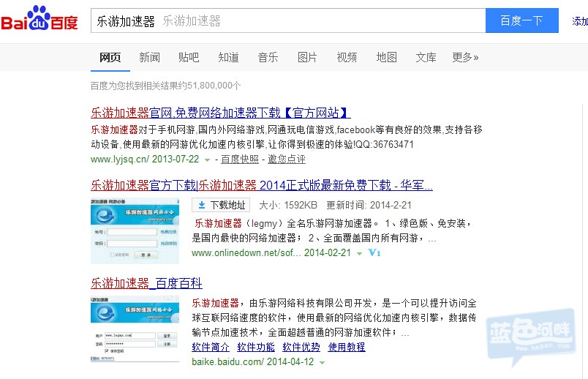Switch to the 新闻 tab
This screenshot has height=379, width=588.
click(149, 57)
